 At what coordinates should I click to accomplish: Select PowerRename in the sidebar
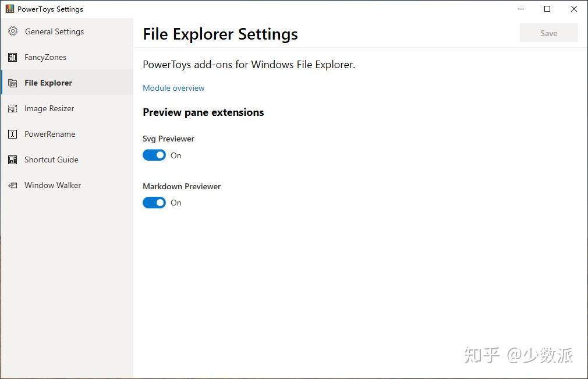coord(50,134)
